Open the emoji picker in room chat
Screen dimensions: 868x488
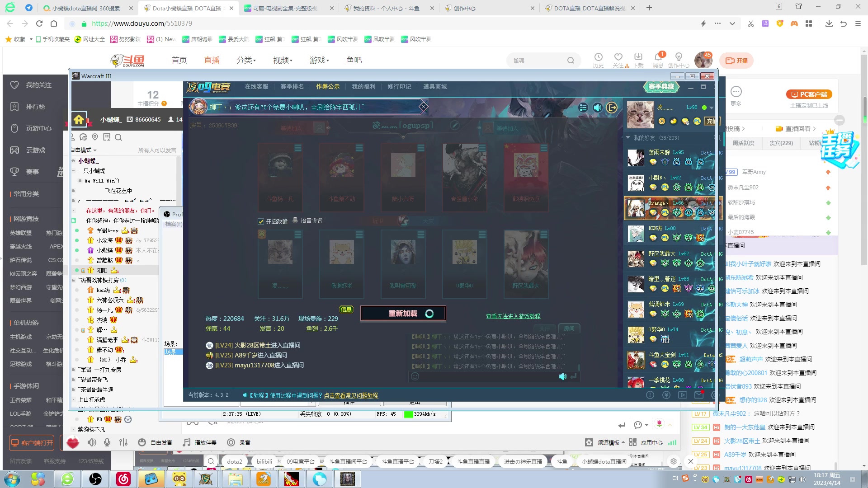tap(415, 376)
